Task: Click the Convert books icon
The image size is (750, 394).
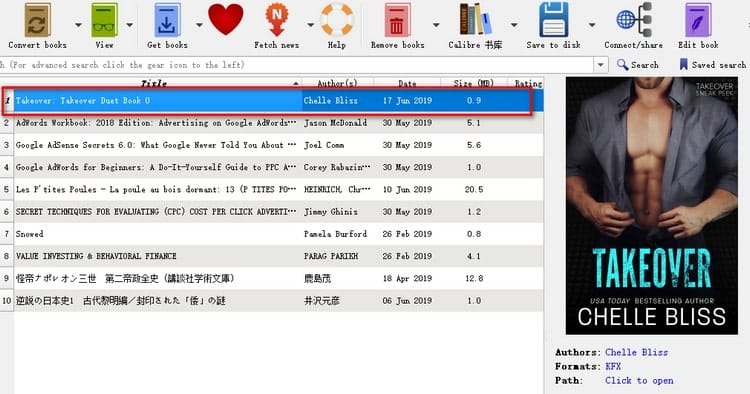Action: [x=37, y=20]
